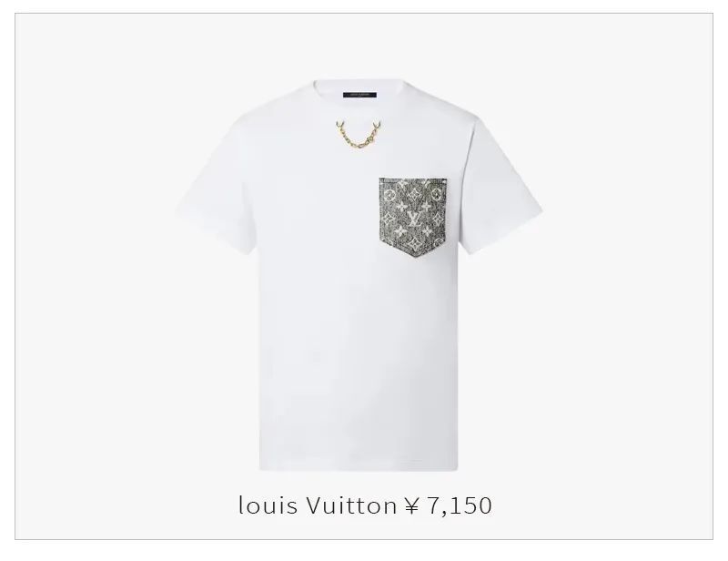Click the gold chain on the collar
This screenshot has width=728, height=561.
tap(359, 136)
